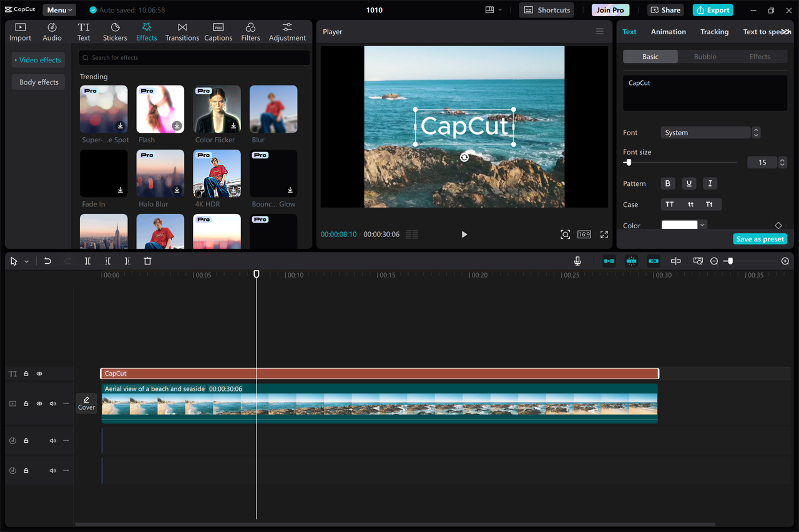This screenshot has height=532, width=799.
Task: Toggle bold formatting for the CapCut text
Action: point(667,183)
